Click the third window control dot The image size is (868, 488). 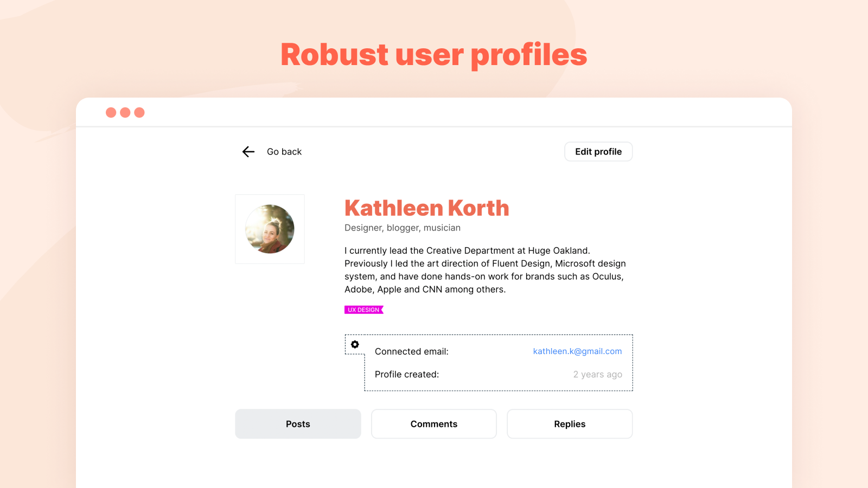(139, 112)
